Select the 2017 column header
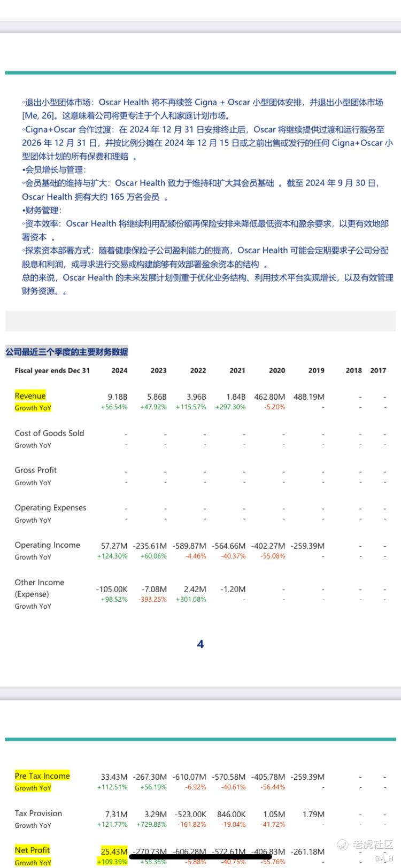Image resolution: width=401 pixels, height=868 pixels. pos(378,370)
